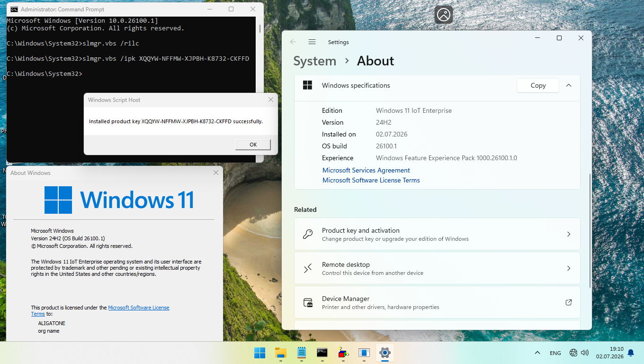This screenshot has height=364, width=644.
Task: Click the Installed product key message text
Action: point(176,121)
